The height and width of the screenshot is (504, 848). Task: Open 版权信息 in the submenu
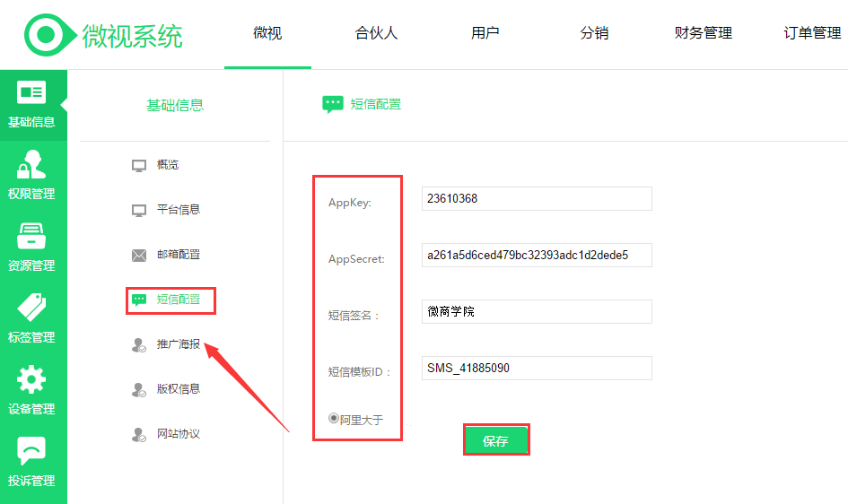tap(178, 389)
